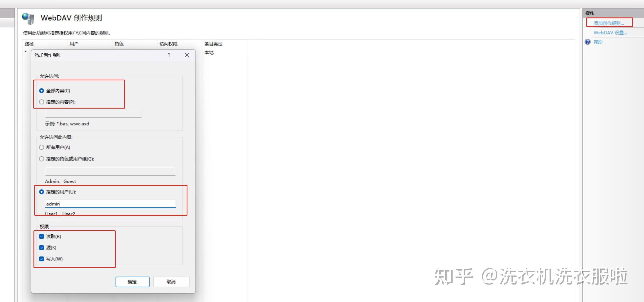Disable the 写入(W) permission checkbox

coord(41,259)
